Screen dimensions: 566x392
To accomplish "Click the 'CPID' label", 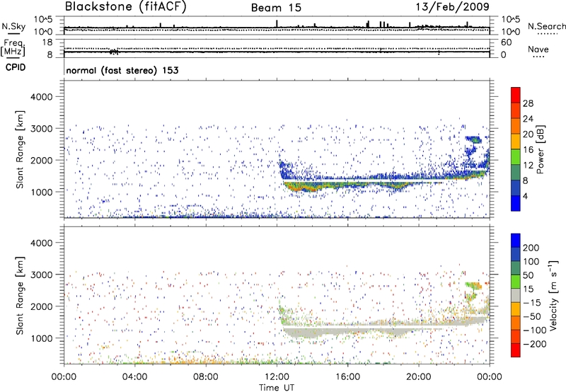I will (16, 67).
